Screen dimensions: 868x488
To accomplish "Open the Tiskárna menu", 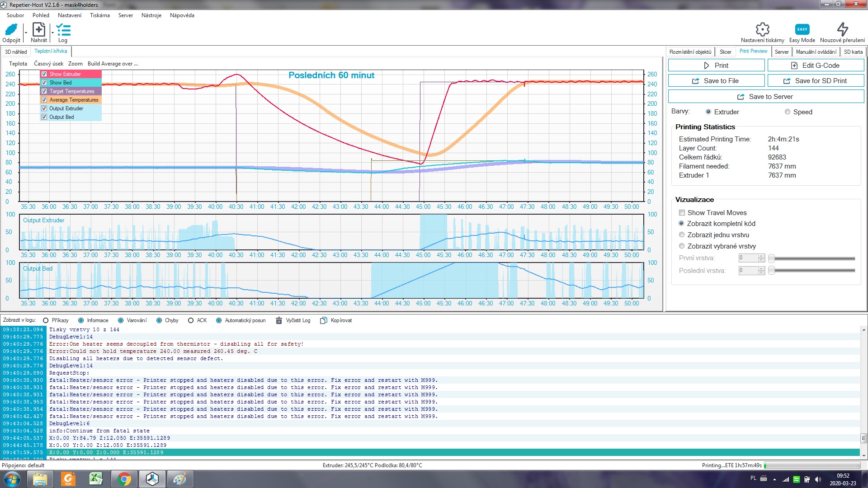I will tap(99, 15).
